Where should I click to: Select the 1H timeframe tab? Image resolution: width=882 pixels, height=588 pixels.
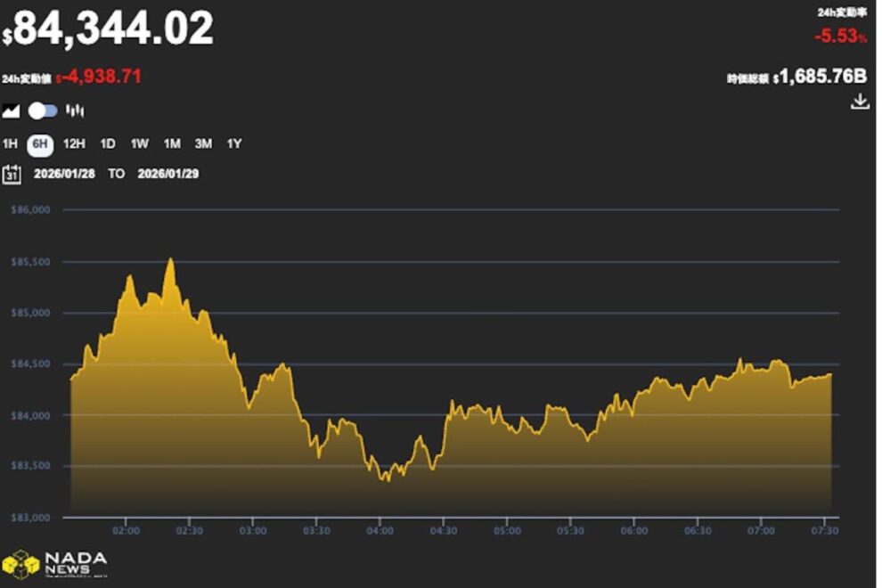point(11,143)
